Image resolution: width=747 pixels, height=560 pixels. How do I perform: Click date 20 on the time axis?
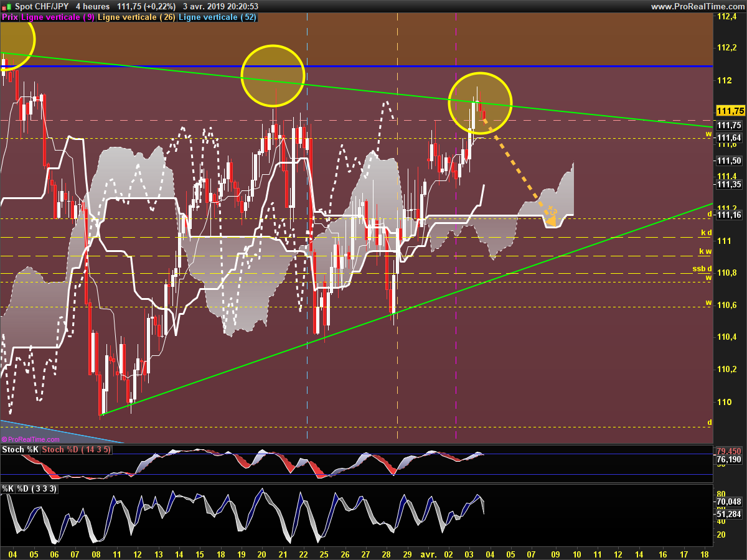tap(262, 553)
